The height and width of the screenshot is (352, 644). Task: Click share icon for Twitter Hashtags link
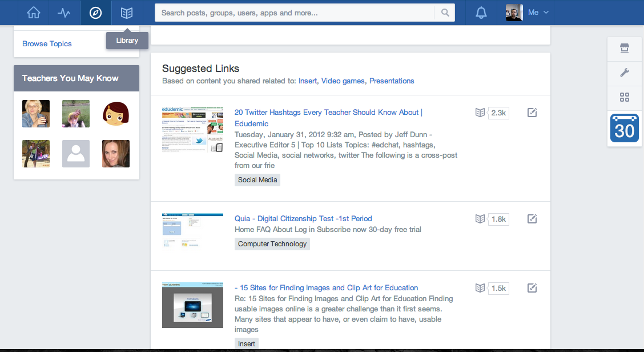(532, 113)
